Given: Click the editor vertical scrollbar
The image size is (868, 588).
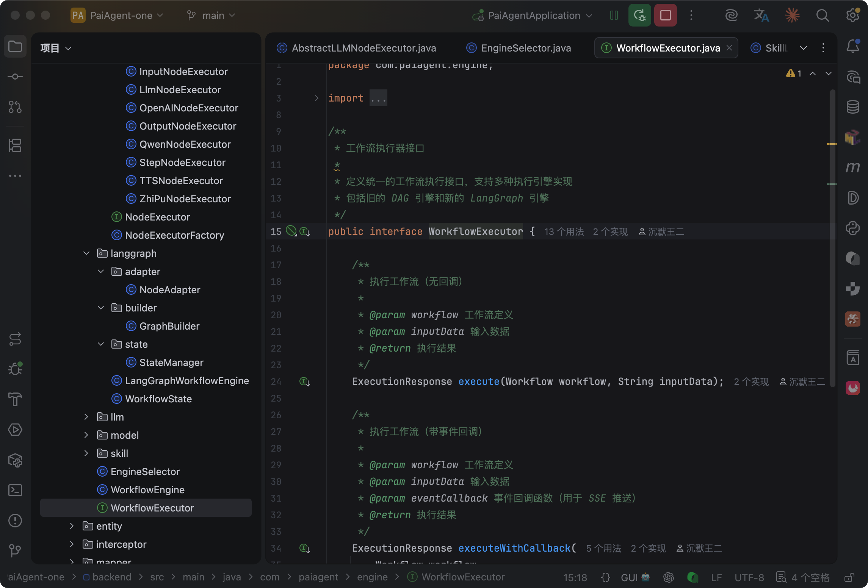Looking at the screenshot, I should pos(832,238).
